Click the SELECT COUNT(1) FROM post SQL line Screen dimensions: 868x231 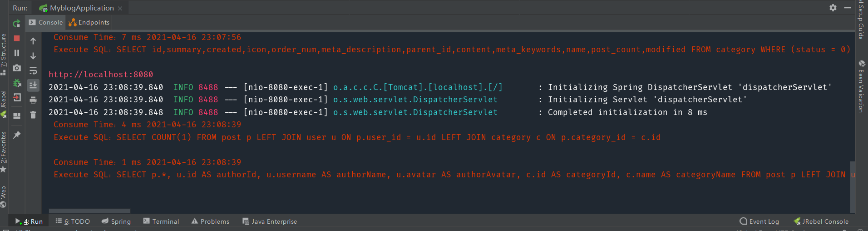(357, 137)
